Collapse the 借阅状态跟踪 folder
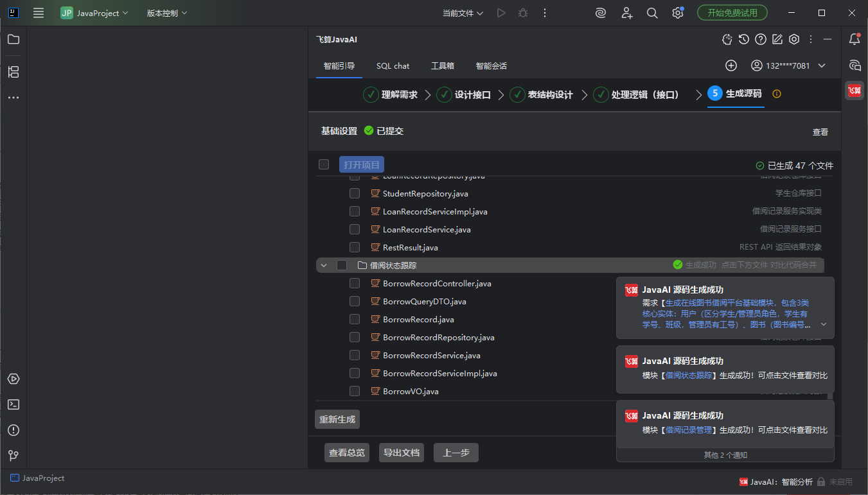 pyautogui.click(x=324, y=265)
